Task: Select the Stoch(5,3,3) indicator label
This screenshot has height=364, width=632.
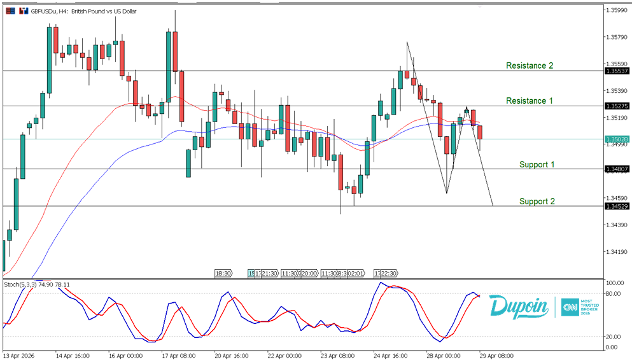Action: point(37,284)
